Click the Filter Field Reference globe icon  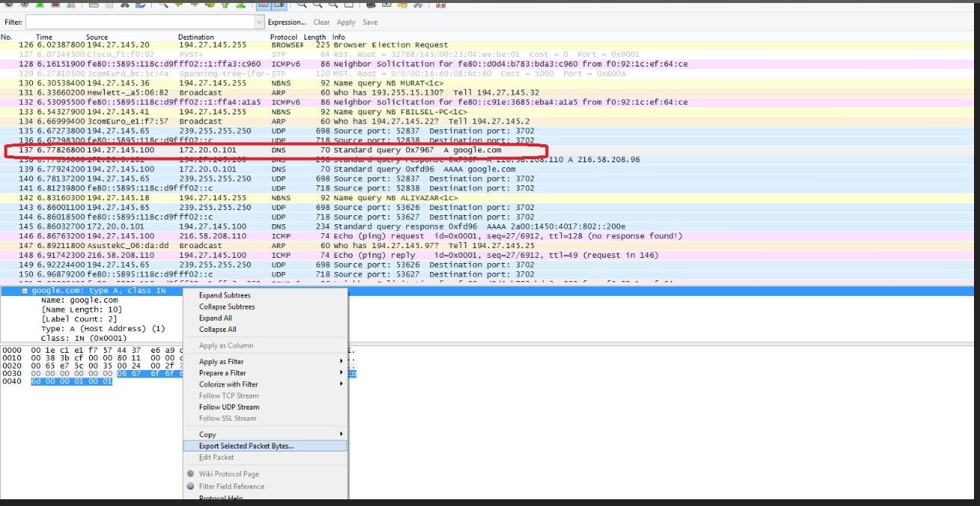[191, 487]
